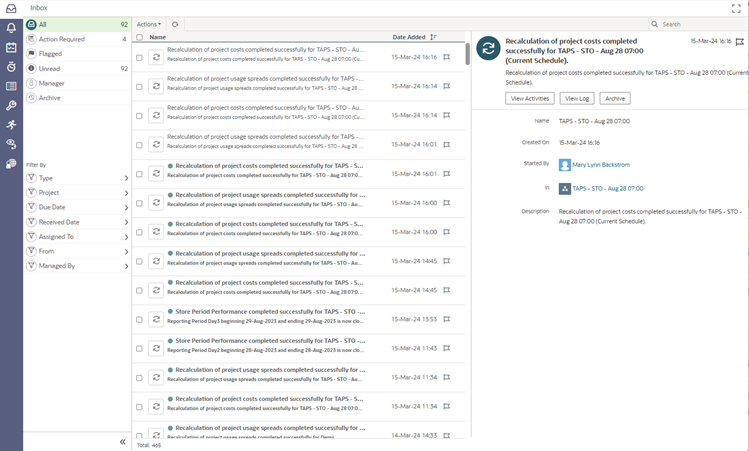Image resolution: width=749 pixels, height=451 pixels.
Task: Check the first message's checkbox
Action: pos(139,58)
